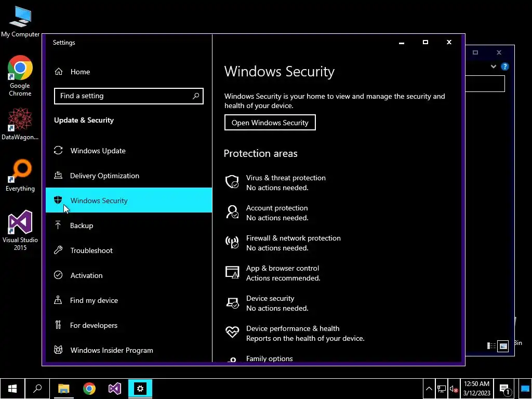Click the Activation checkmark-circle icon
The image size is (532, 399).
pos(58,275)
